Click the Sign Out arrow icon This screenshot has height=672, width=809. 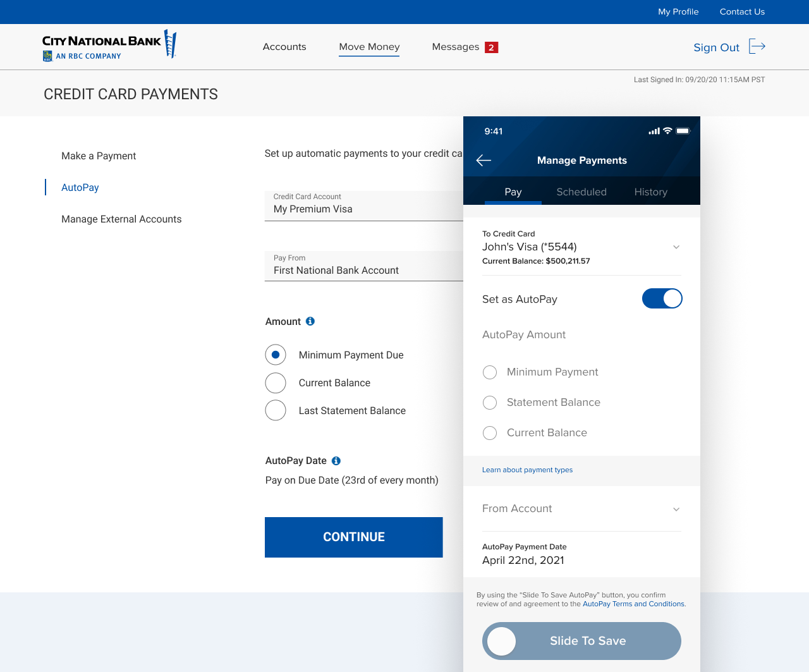tap(757, 46)
